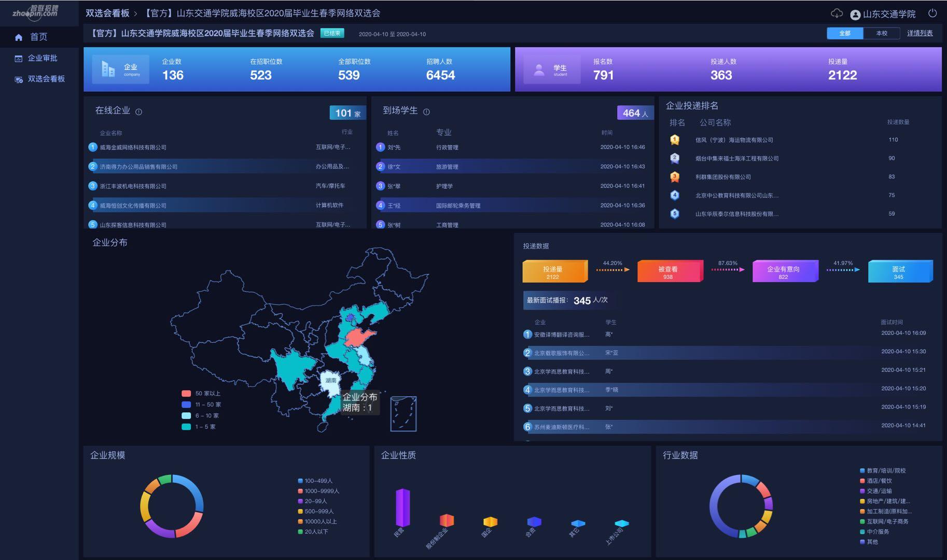Click the 双选会看板 breadcrumb link
The image size is (947, 560).
tap(107, 13)
